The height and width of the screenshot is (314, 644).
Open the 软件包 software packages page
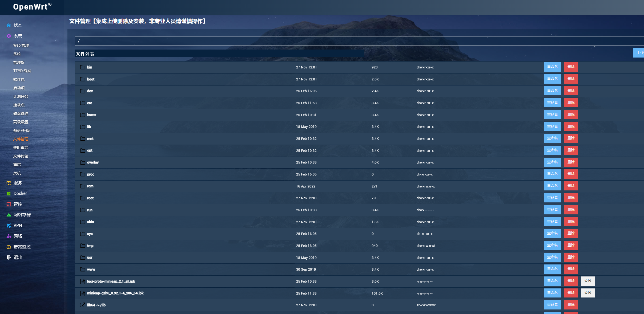19,79
